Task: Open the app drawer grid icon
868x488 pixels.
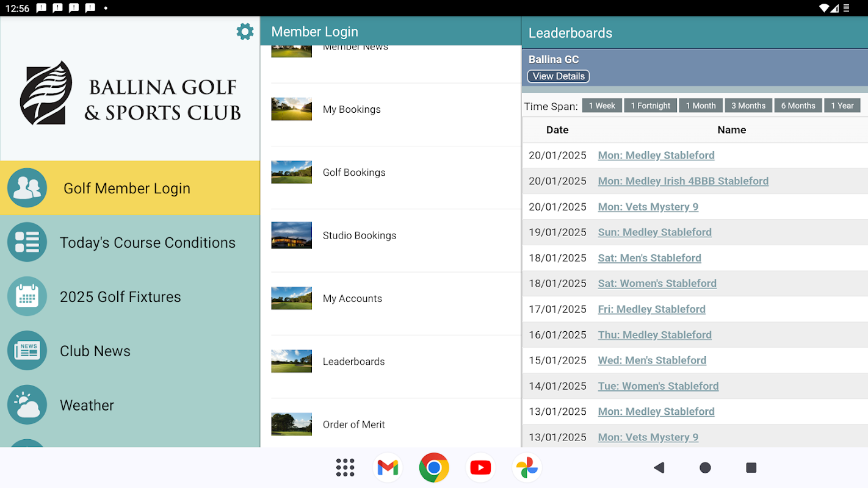Action: coord(345,468)
